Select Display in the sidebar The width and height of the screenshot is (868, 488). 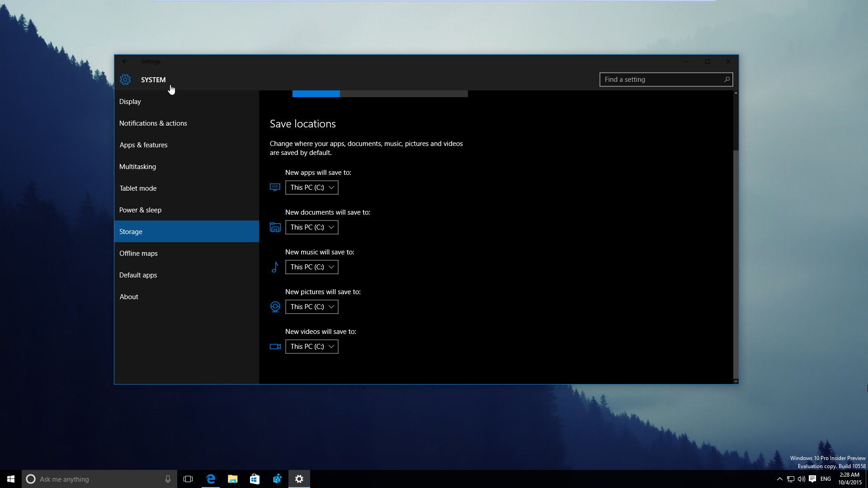[x=130, y=102]
